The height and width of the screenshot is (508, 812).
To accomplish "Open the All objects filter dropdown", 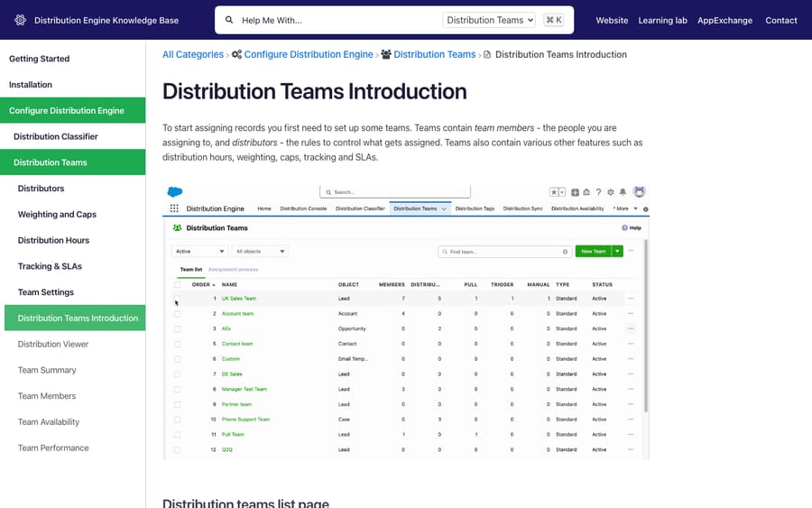I will [261, 251].
